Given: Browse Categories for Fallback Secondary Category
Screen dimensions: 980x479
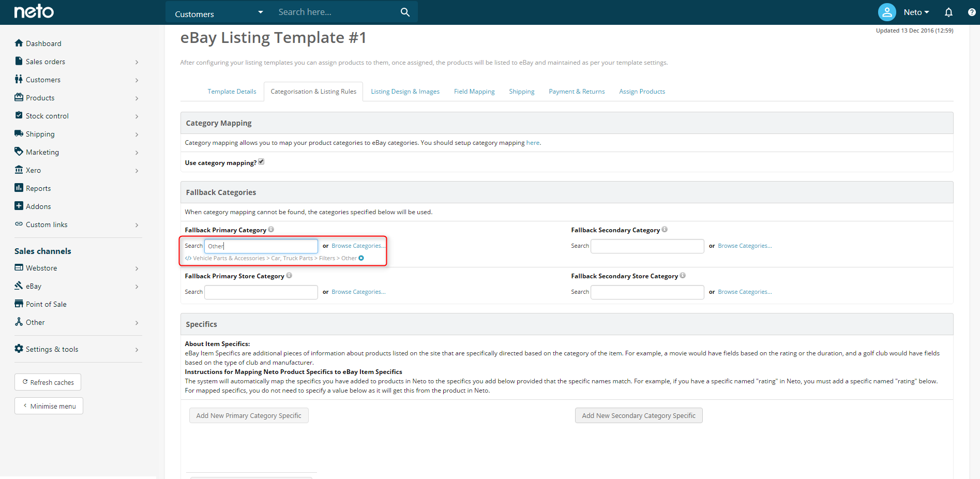Looking at the screenshot, I should pyautogui.click(x=745, y=246).
